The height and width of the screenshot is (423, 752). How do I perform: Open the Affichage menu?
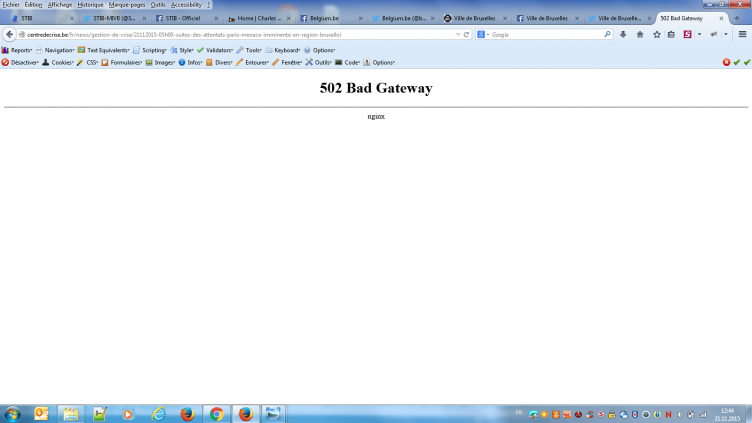click(x=60, y=4)
